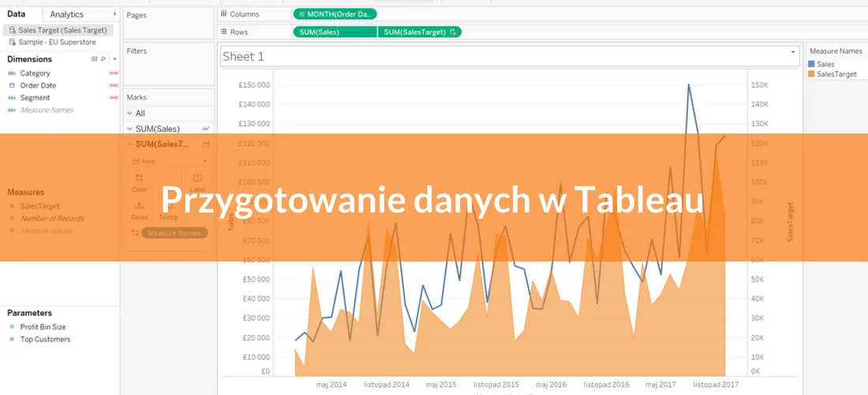
Task: Click the Filters shelf
Action: point(168,64)
